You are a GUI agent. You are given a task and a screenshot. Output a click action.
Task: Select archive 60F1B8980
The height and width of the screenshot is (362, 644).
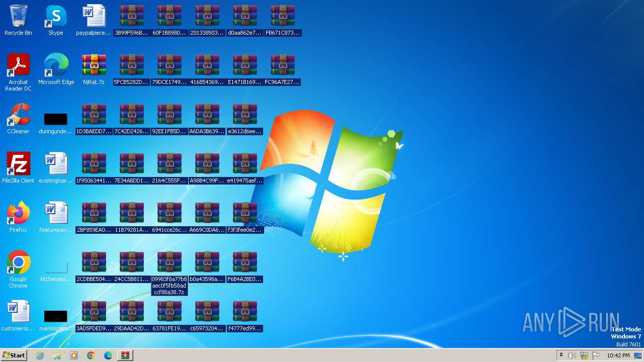pyautogui.click(x=169, y=21)
